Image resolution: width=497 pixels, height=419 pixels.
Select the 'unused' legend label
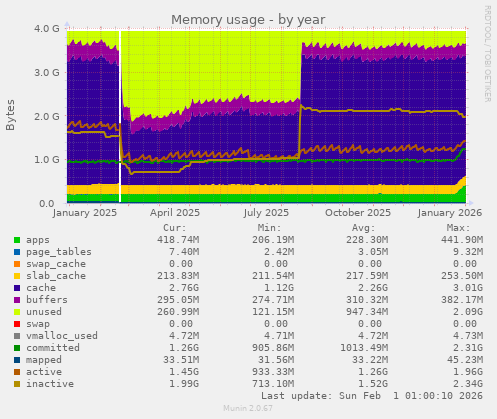(44, 312)
